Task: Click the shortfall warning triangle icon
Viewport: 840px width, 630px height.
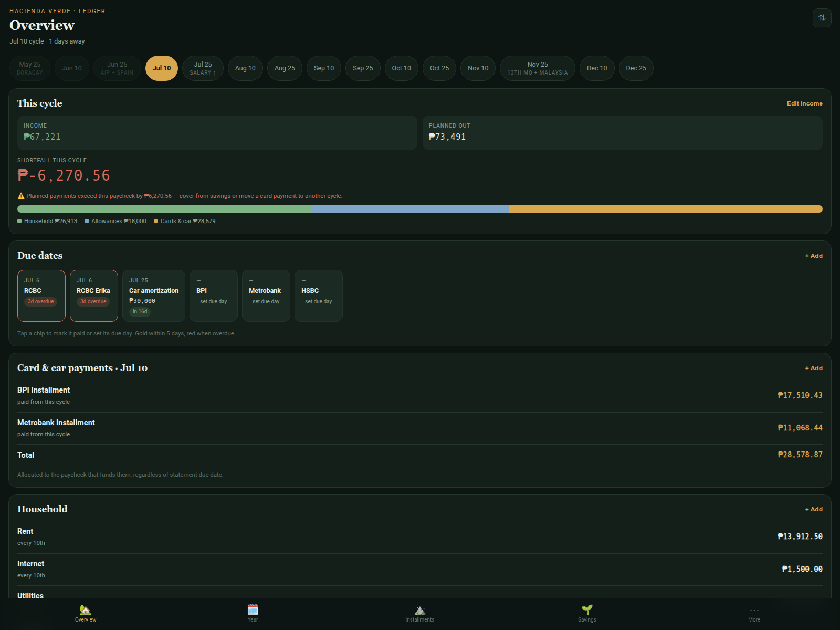Action: click(21, 196)
